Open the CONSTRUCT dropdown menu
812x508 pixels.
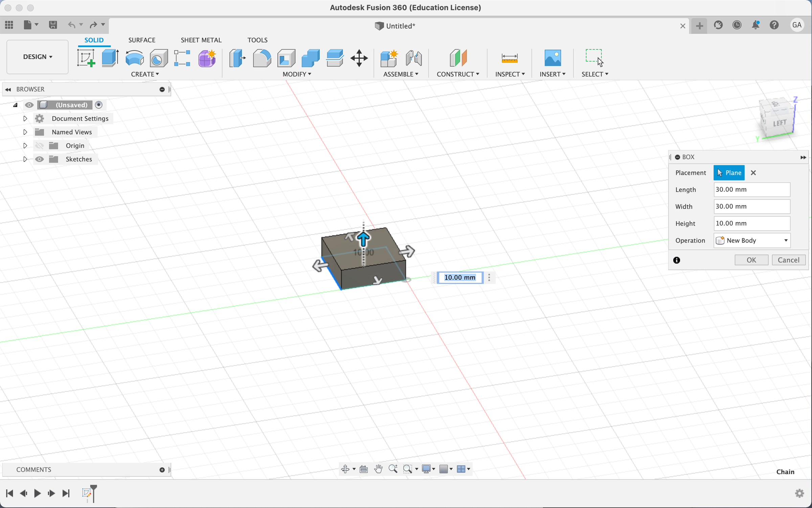click(458, 74)
